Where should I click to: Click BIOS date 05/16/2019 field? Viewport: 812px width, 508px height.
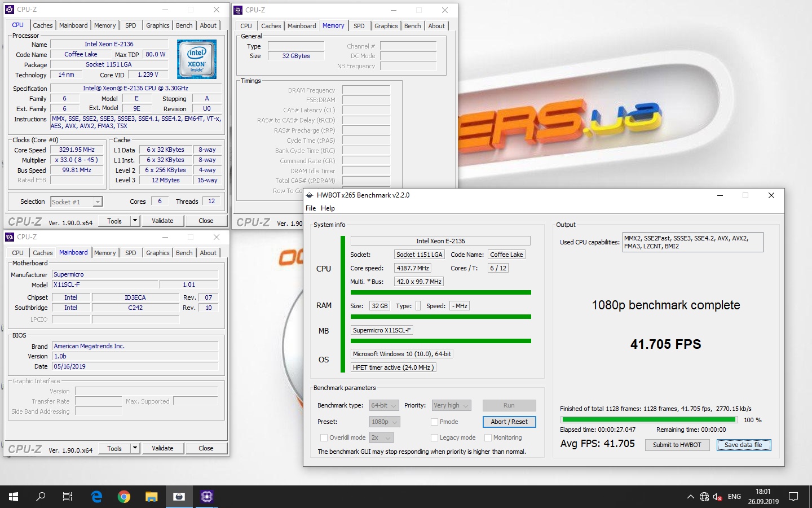135,366
